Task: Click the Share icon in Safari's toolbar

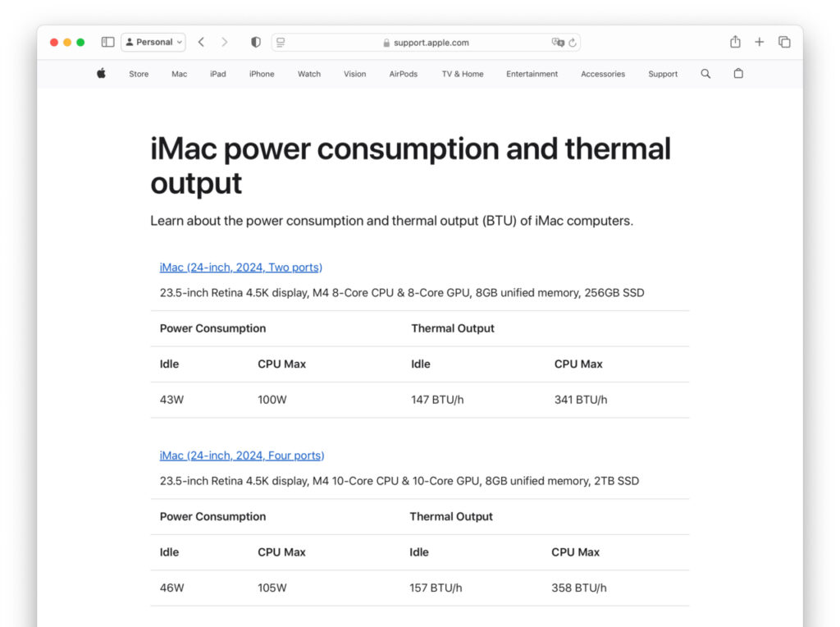Action: 735,42
